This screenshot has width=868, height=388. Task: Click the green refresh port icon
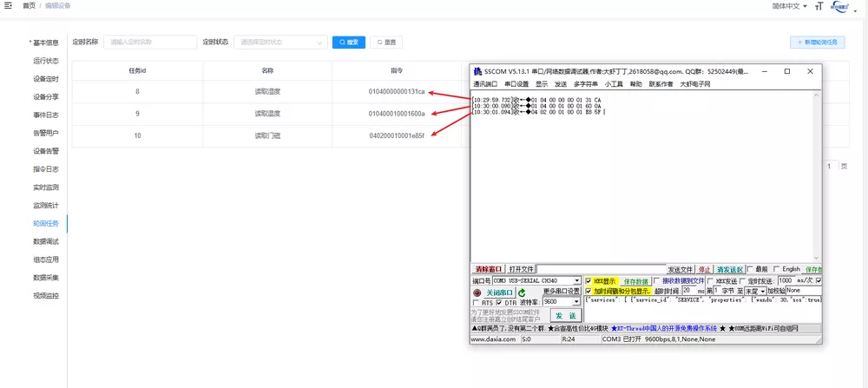523,293
